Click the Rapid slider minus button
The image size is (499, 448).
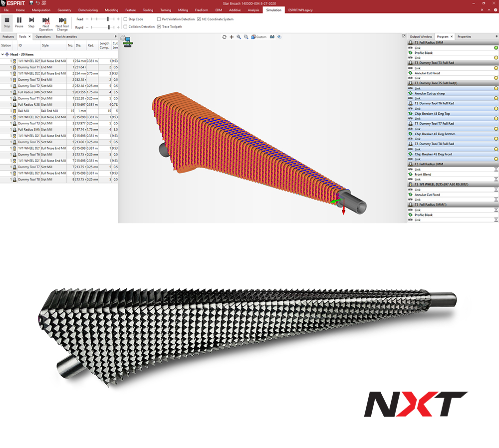coord(87,27)
